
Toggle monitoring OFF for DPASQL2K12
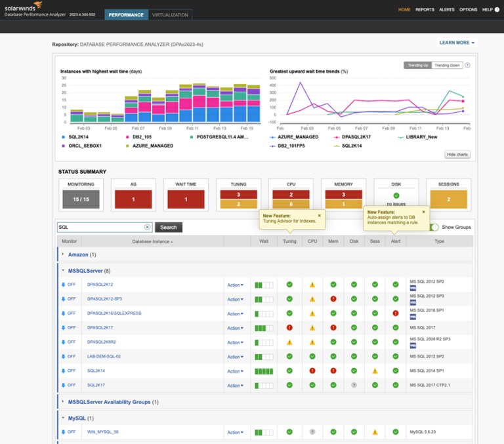[x=68, y=285]
